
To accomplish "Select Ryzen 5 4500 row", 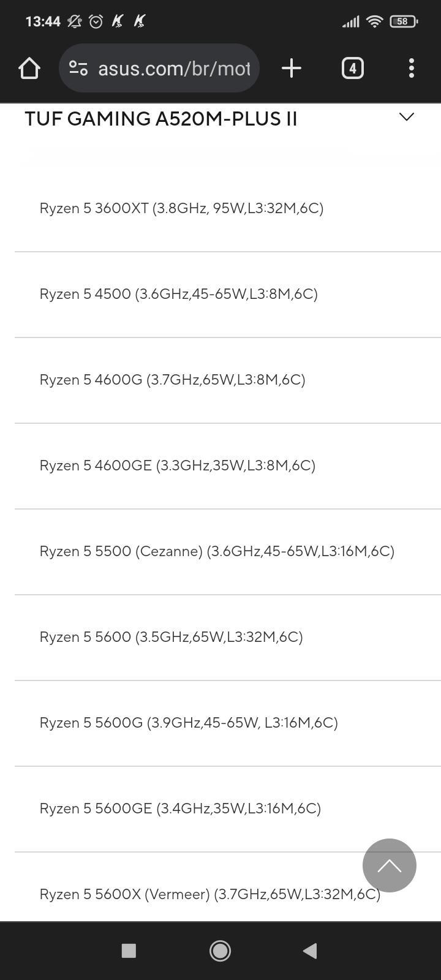I will pos(228,294).
